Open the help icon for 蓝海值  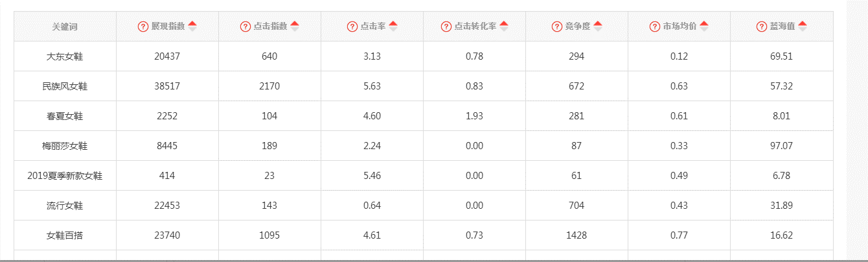(762, 27)
